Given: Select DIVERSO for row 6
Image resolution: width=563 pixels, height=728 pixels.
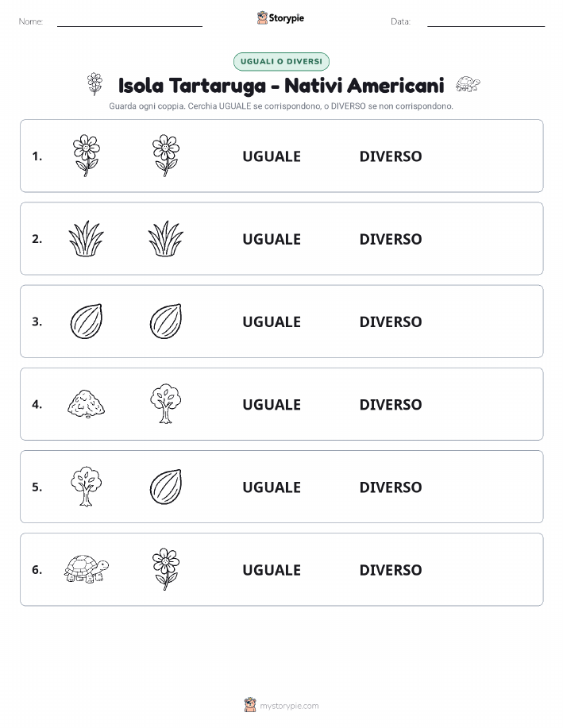Looking at the screenshot, I should (391, 570).
